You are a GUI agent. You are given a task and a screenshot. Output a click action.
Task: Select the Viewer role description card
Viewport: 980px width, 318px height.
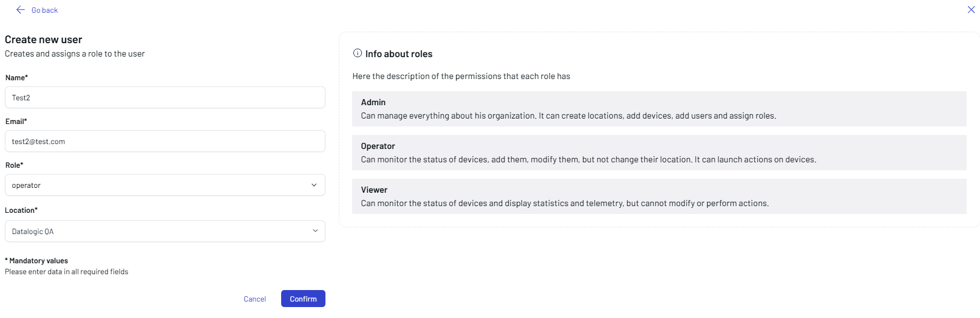coord(659,196)
